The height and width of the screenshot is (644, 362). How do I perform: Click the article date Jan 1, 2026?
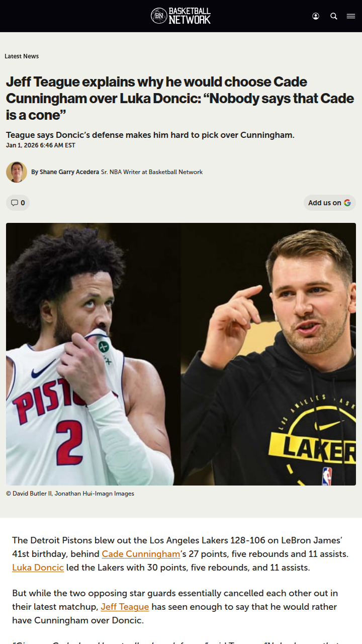41,145
